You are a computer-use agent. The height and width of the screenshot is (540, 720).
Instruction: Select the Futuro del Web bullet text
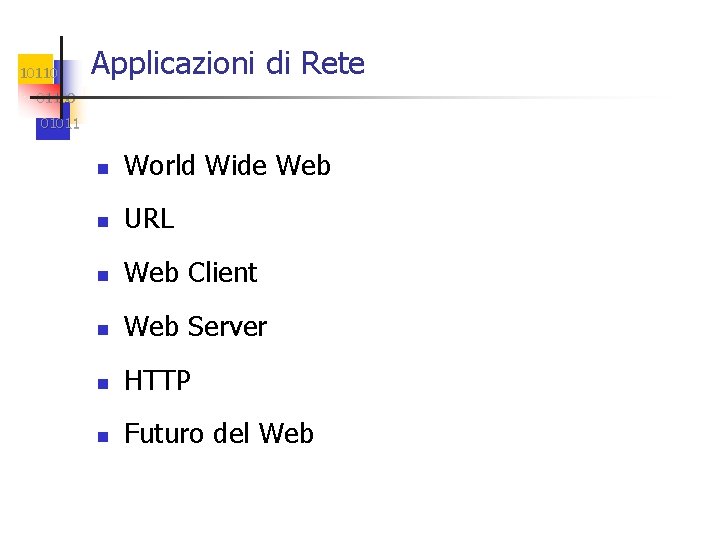tap(218, 434)
